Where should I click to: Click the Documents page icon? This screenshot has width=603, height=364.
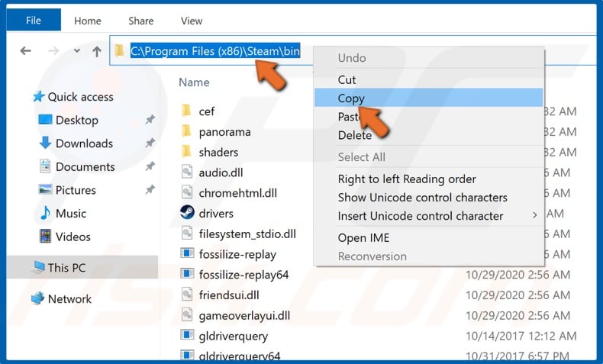pos(45,166)
